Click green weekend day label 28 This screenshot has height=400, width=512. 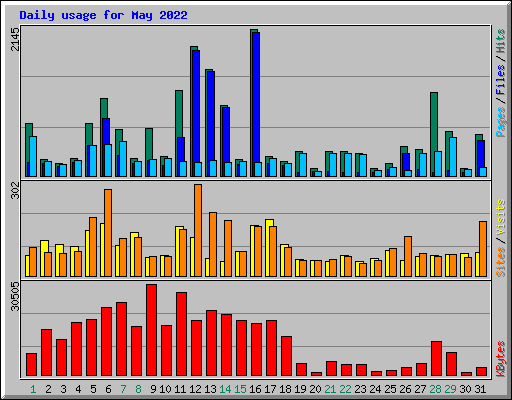435,389
